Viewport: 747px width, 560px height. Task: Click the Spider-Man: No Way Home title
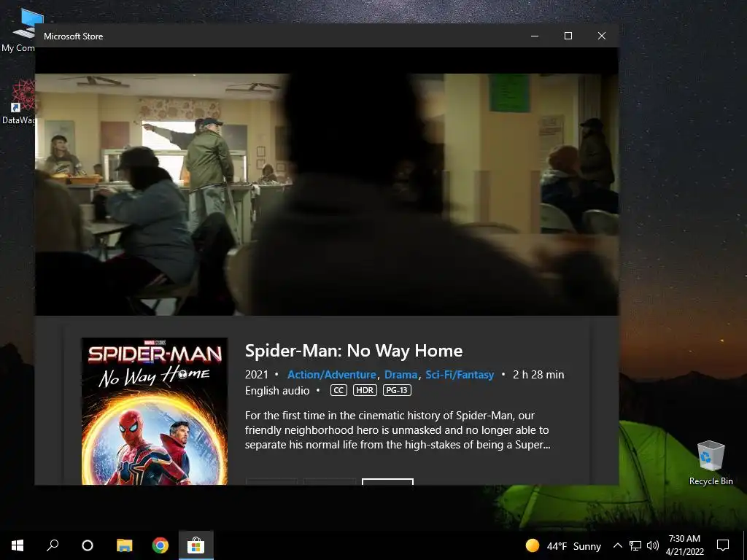point(354,351)
